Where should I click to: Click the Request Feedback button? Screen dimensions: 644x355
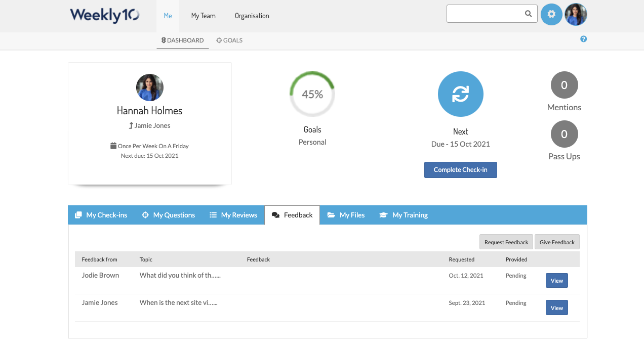pos(506,242)
